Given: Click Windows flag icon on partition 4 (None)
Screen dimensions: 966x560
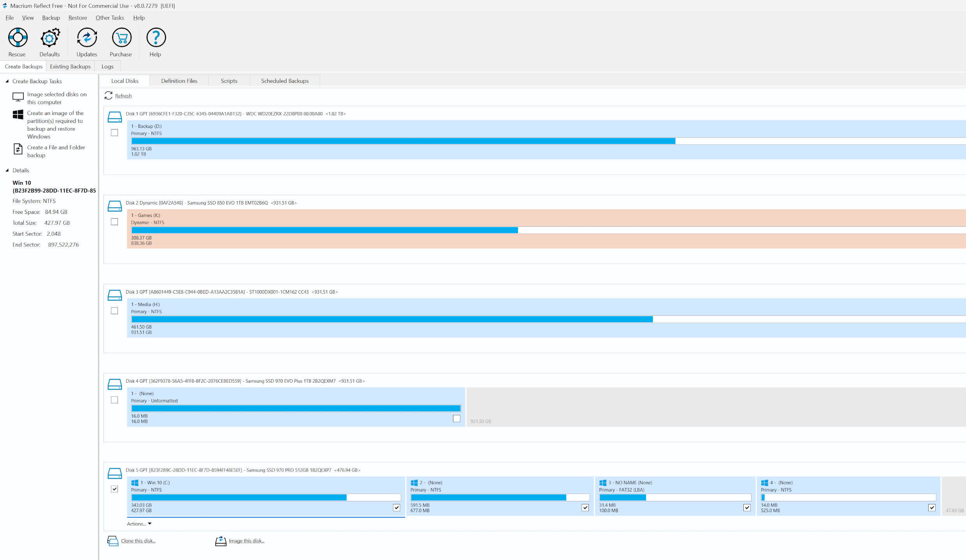Looking at the screenshot, I should [x=764, y=483].
